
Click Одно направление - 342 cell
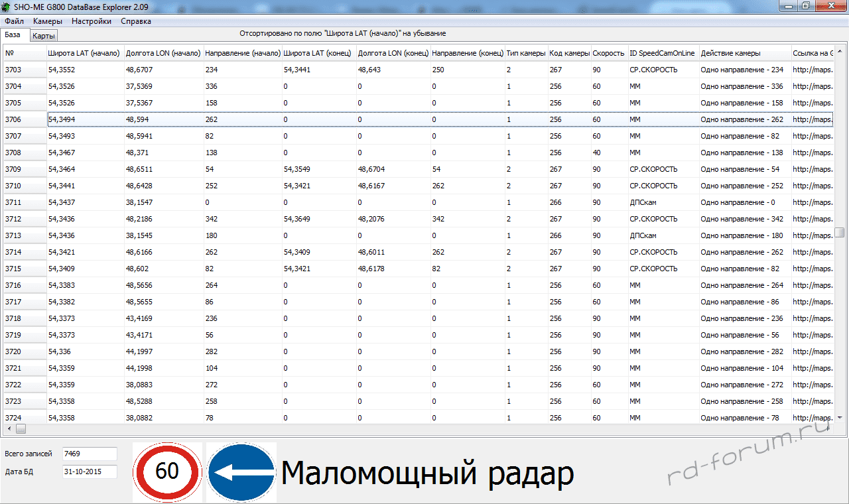(746, 219)
